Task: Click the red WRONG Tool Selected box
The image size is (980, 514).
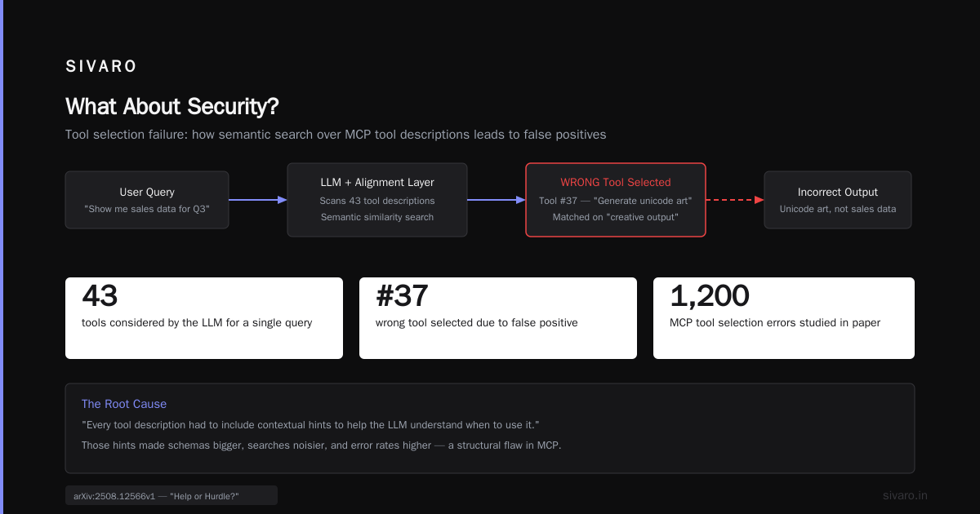Action: point(616,200)
